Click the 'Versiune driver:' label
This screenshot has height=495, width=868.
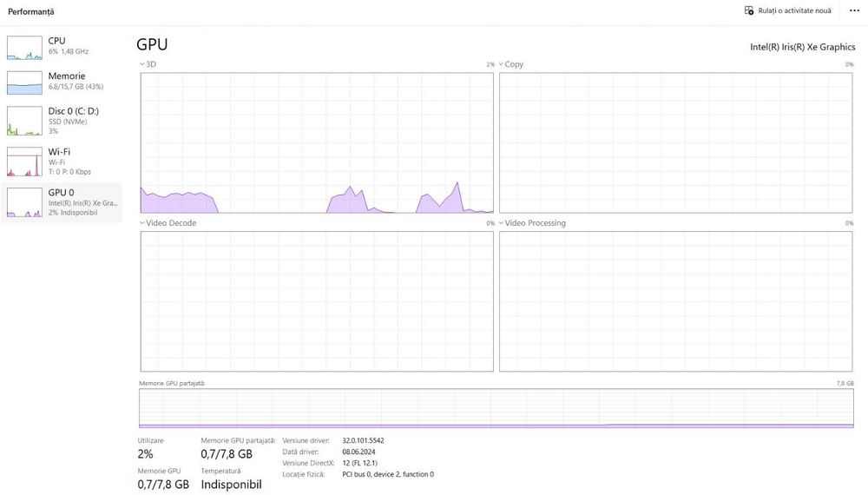306,441
